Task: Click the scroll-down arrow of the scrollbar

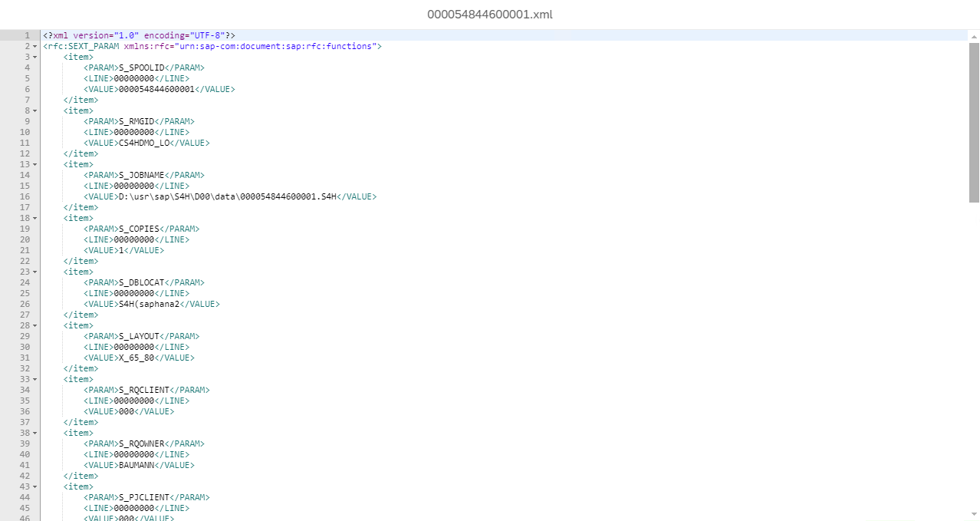Action: 974,514
